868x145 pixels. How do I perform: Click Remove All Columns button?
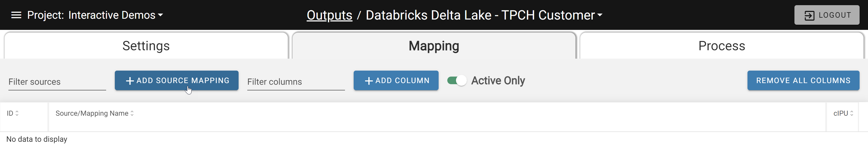803,80
